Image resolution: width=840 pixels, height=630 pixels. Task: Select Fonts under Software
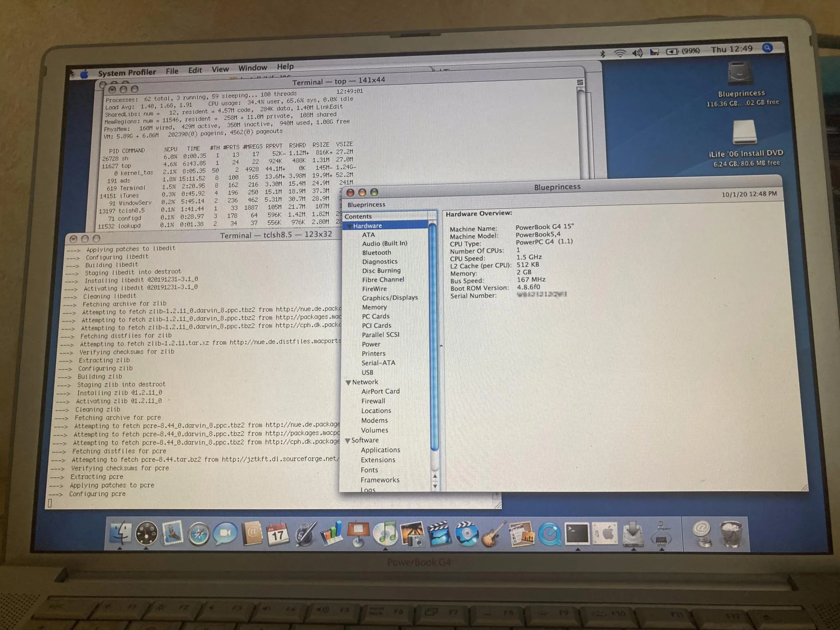(x=369, y=470)
